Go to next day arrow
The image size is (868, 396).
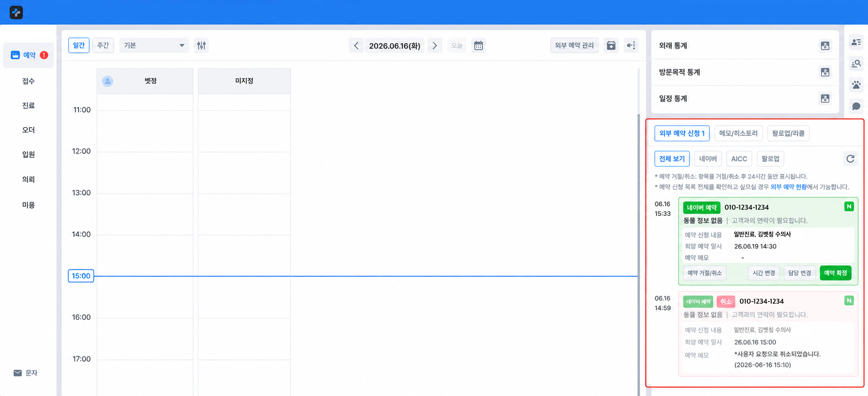coord(435,45)
